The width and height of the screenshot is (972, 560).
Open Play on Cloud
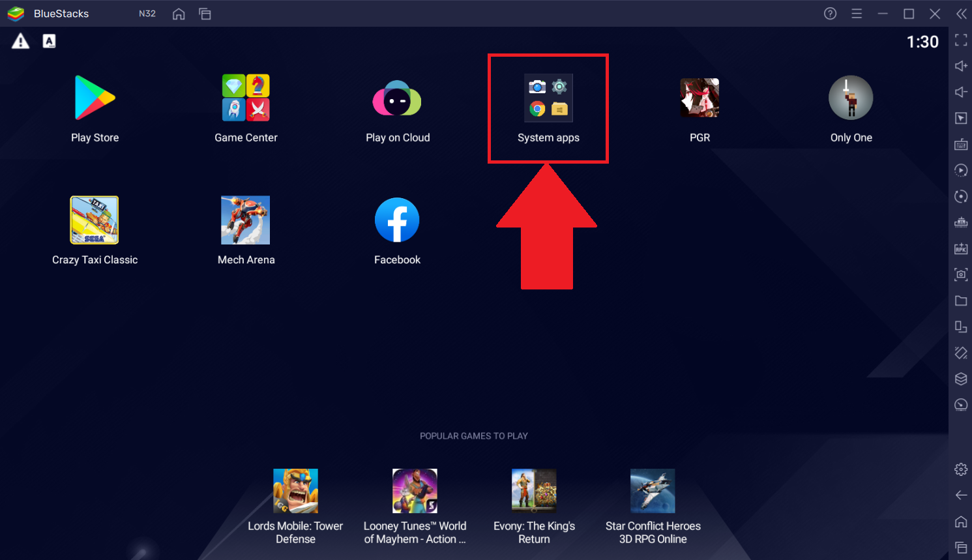[x=397, y=98]
